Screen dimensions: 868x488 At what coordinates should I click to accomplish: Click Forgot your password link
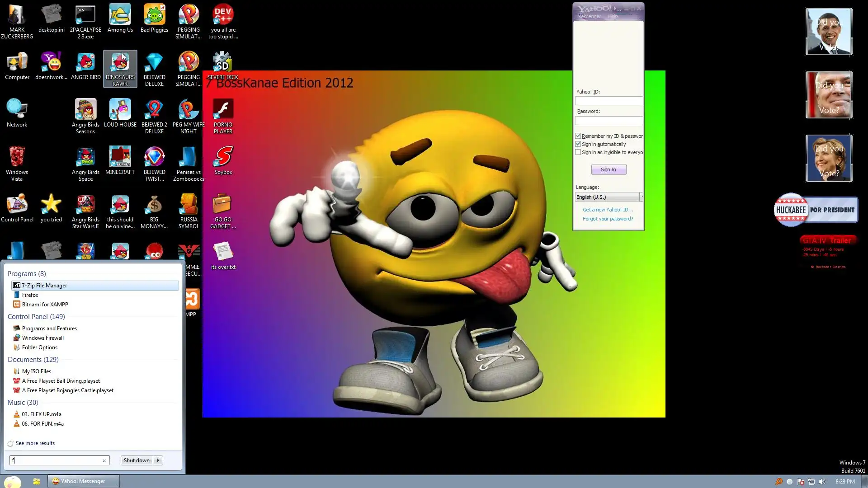[608, 219]
